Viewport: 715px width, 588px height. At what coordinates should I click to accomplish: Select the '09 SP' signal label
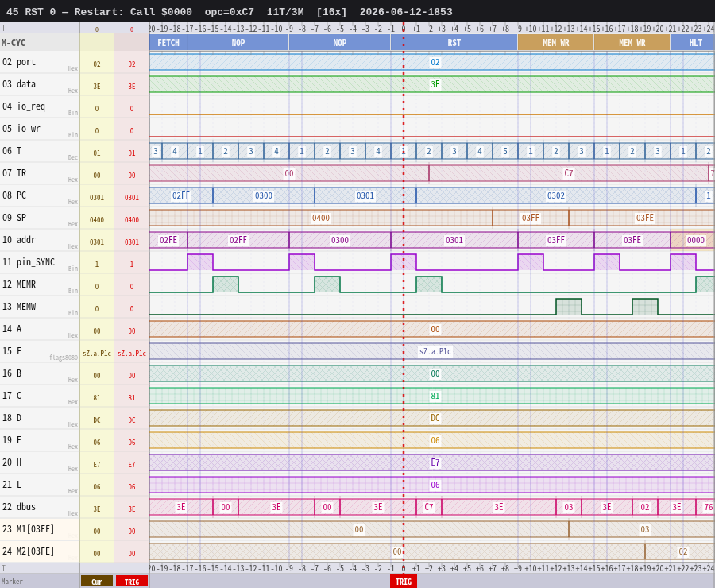(14, 218)
